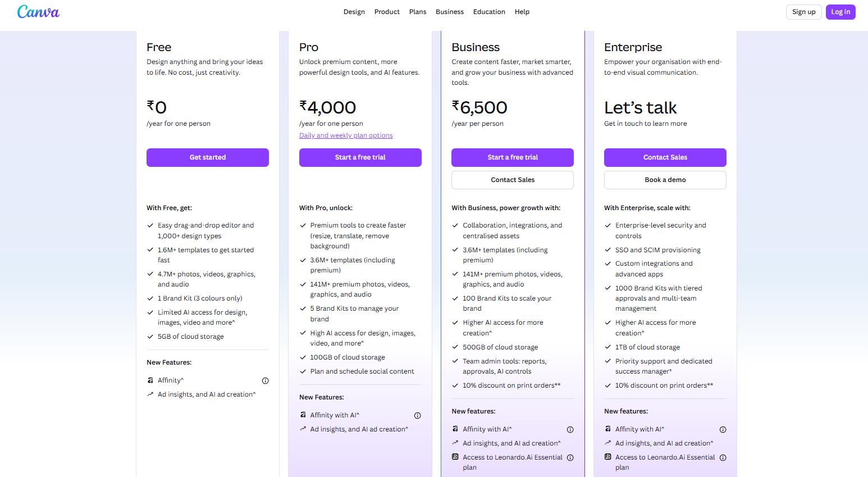
Task: Click Get started on the Free plan
Action: [207, 157]
